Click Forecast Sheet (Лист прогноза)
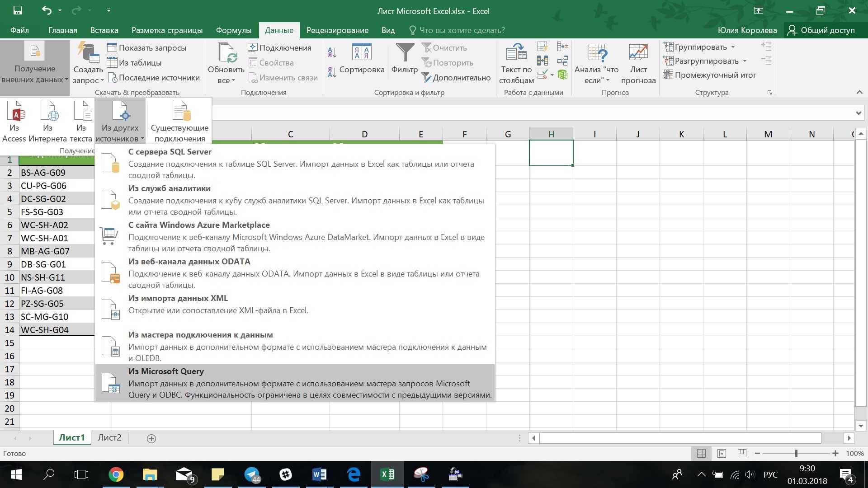 [x=638, y=63]
